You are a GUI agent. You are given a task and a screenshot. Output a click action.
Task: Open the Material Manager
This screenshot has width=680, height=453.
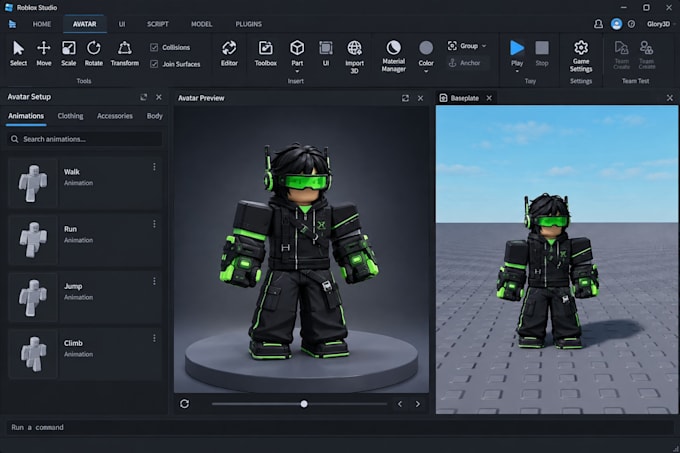(393, 55)
